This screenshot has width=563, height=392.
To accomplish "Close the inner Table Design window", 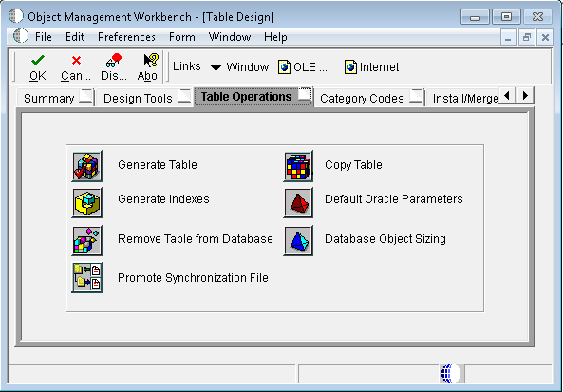I will [x=545, y=37].
